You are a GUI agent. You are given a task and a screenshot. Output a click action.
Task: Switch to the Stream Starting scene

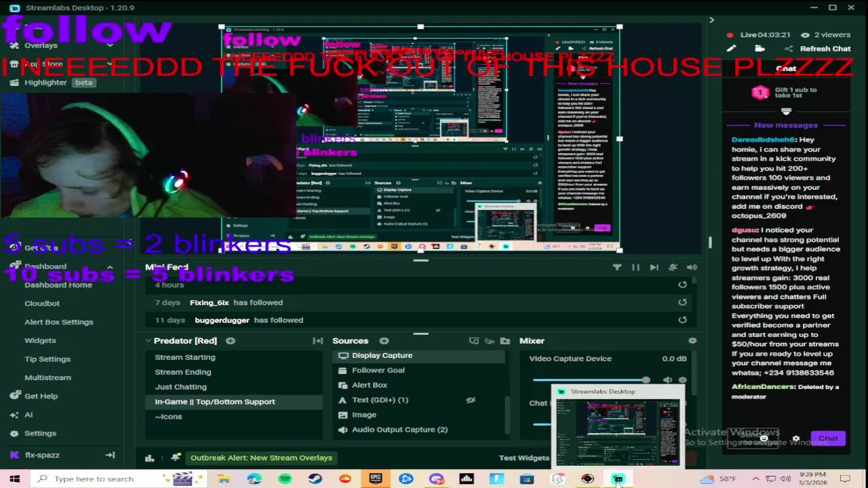[234, 357]
